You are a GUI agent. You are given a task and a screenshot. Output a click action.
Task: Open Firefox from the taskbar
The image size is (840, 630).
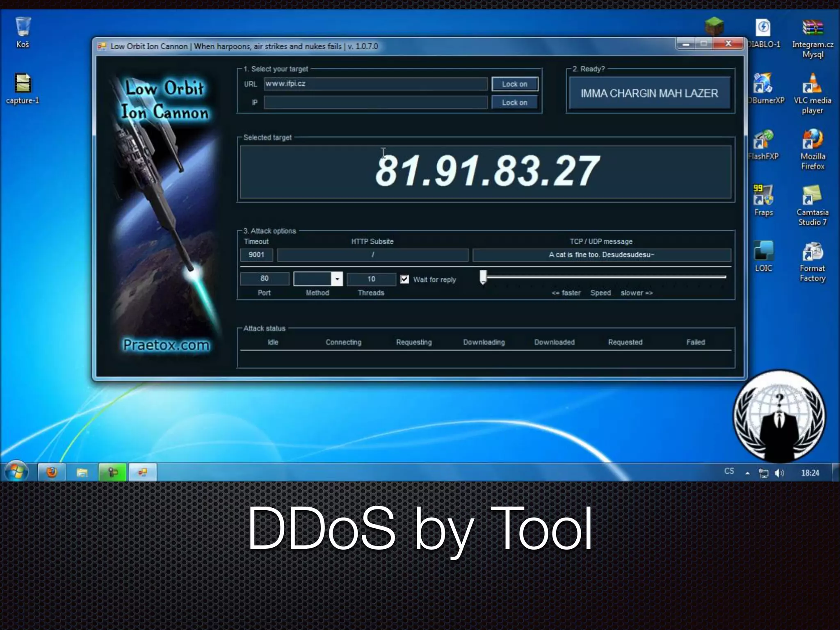(52, 472)
